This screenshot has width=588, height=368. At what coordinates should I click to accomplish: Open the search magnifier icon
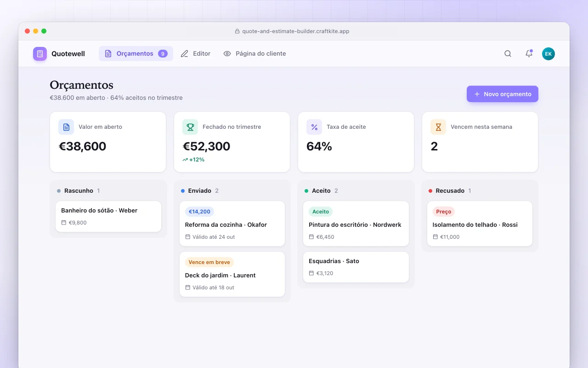click(x=508, y=54)
